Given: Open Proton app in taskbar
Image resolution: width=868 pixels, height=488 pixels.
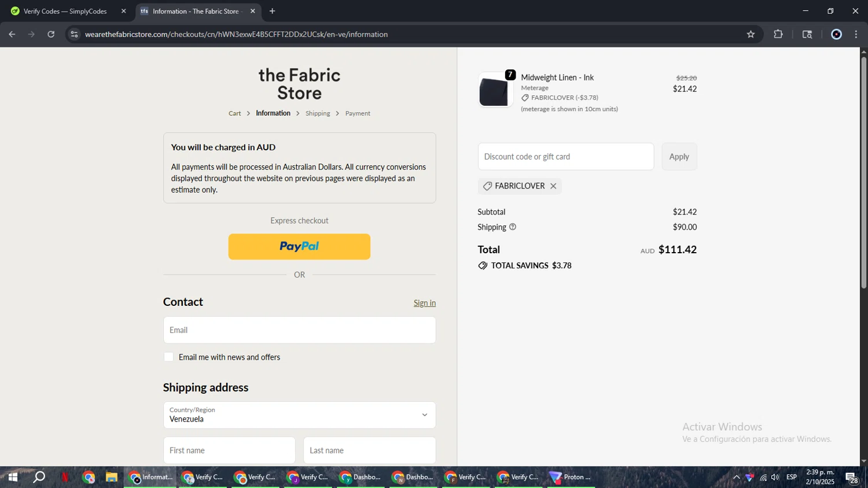Looking at the screenshot, I should point(571,477).
